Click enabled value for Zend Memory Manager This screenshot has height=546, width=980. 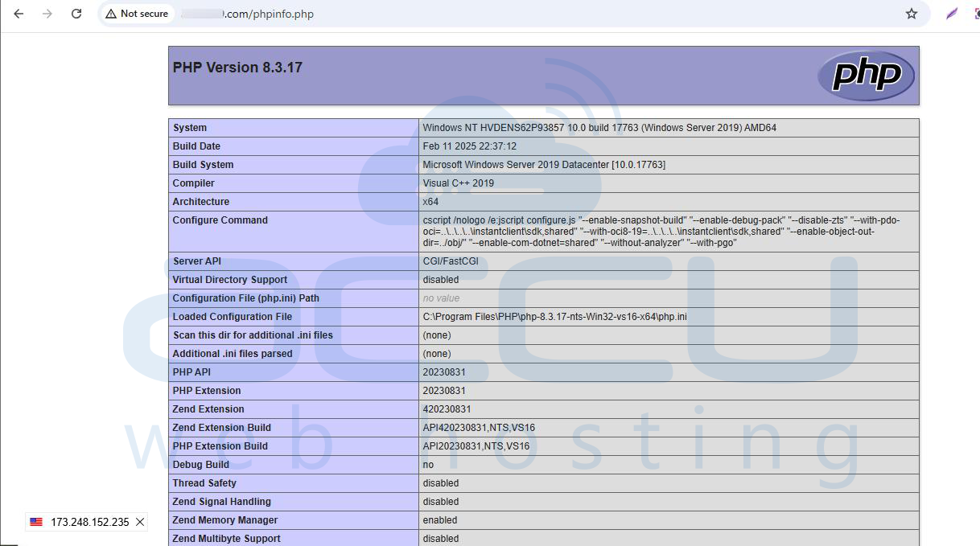pyautogui.click(x=440, y=520)
